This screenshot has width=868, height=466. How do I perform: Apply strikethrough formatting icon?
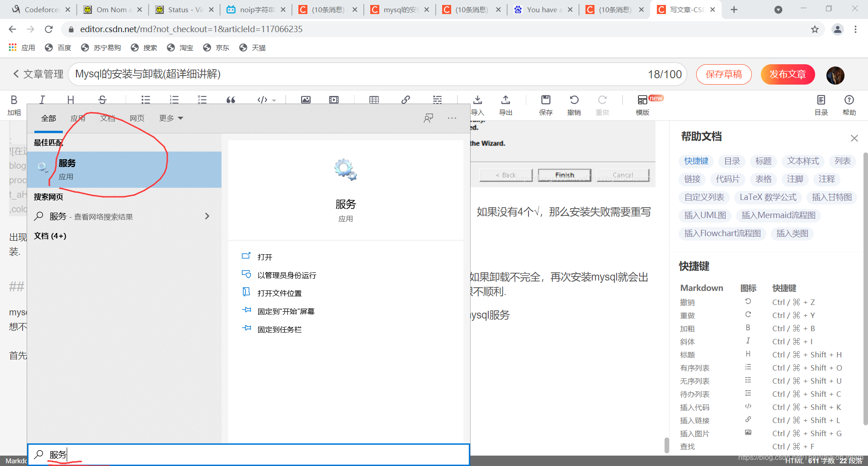click(103, 100)
